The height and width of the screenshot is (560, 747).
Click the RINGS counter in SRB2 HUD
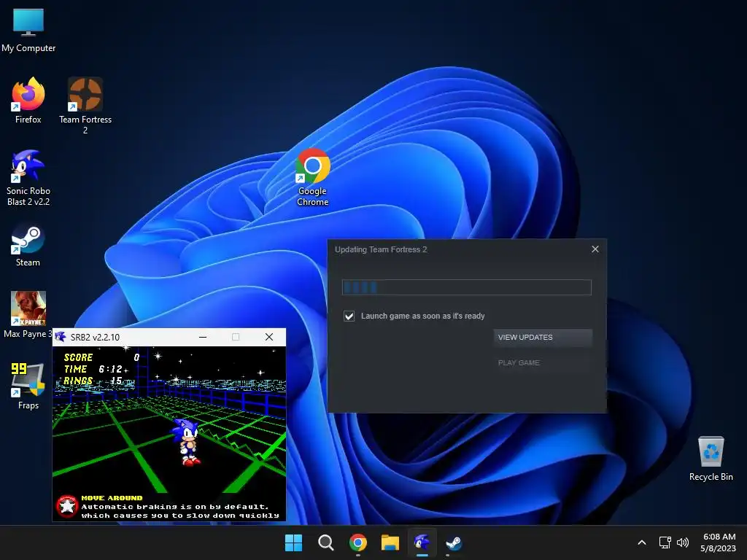point(93,381)
